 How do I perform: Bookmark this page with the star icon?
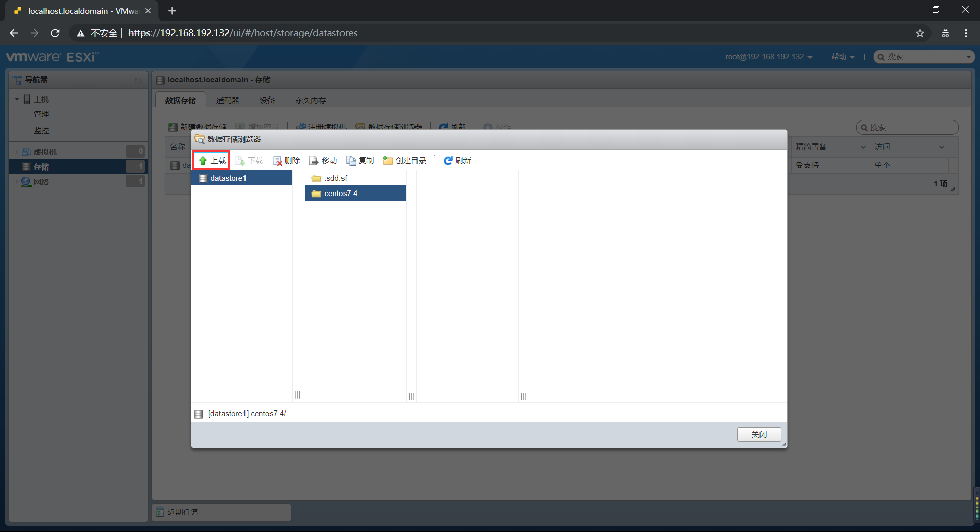tap(920, 33)
